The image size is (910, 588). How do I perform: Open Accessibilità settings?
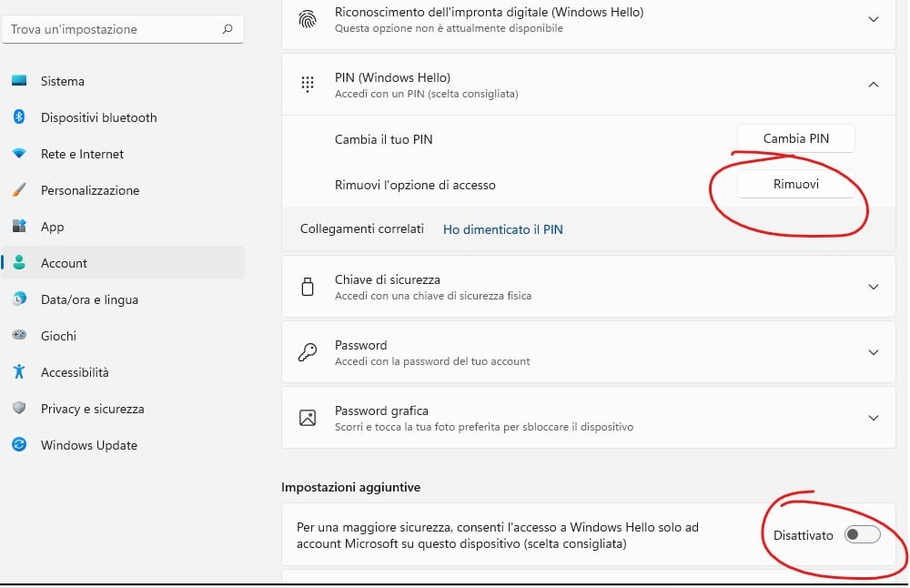(123, 372)
